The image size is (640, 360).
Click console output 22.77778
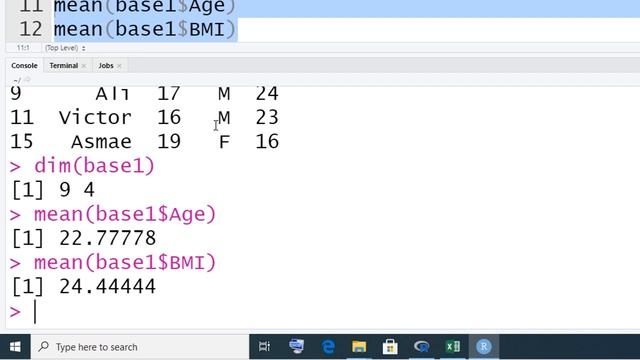tap(107, 238)
